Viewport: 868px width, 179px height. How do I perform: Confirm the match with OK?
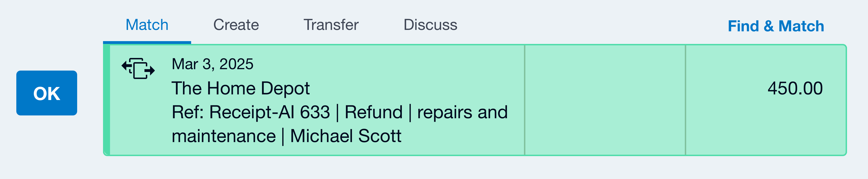(x=47, y=93)
